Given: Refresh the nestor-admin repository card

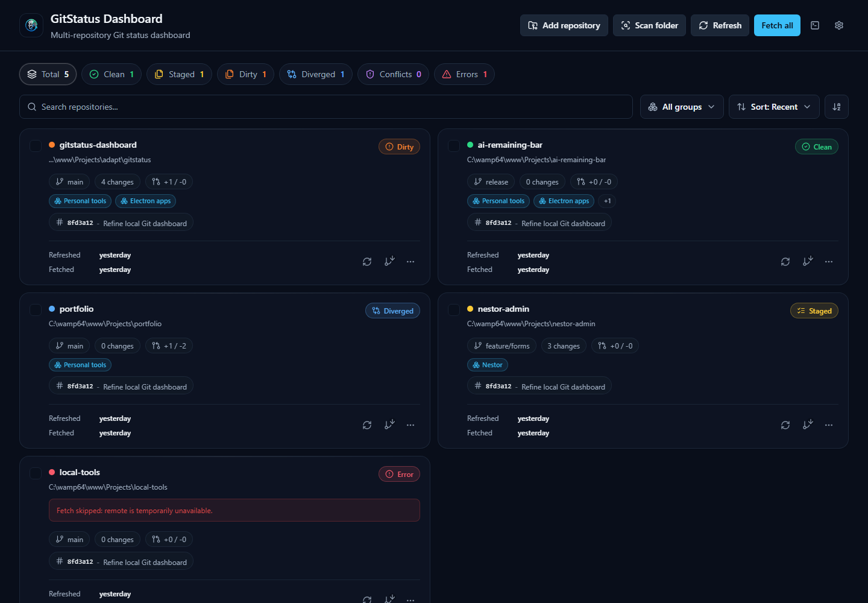Looking at the screenshot, I should 785,425.
